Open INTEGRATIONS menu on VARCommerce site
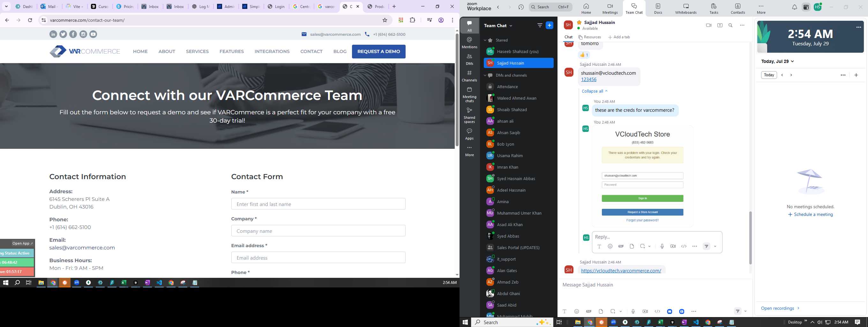The height and width of the screenshot is (327, 868). point(272,52)
